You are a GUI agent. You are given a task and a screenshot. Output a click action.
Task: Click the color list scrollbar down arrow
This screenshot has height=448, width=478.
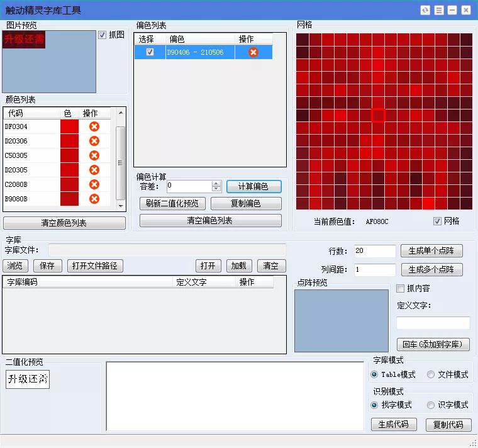coord(121,206)
